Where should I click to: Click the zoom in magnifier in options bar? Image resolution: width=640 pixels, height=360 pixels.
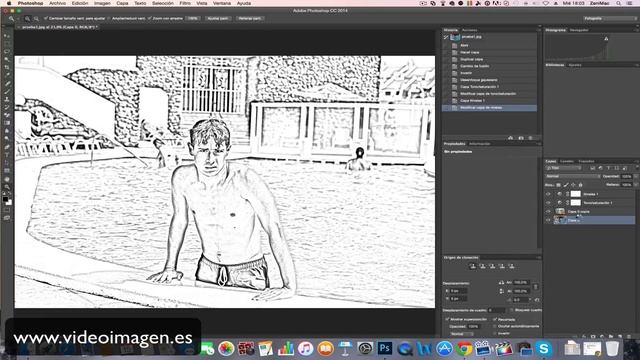coord(27,18)
